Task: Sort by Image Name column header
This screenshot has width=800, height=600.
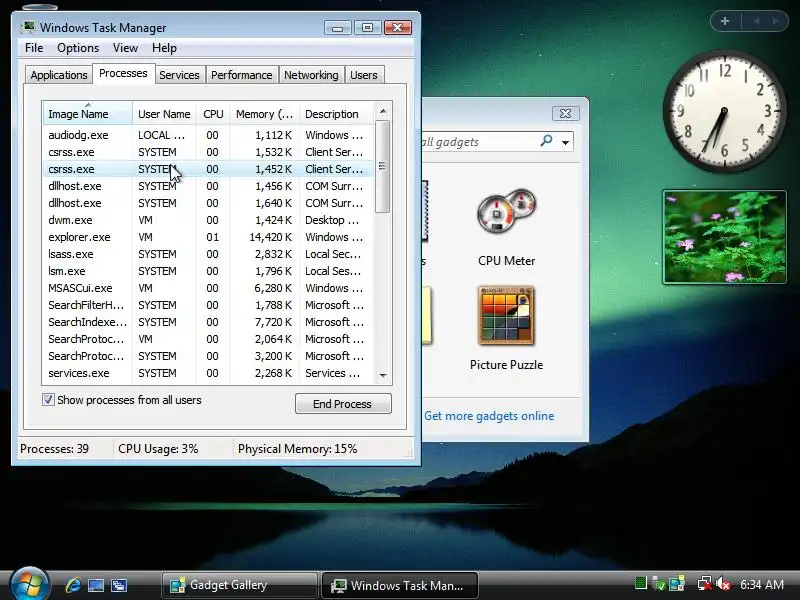Action: 88,114
